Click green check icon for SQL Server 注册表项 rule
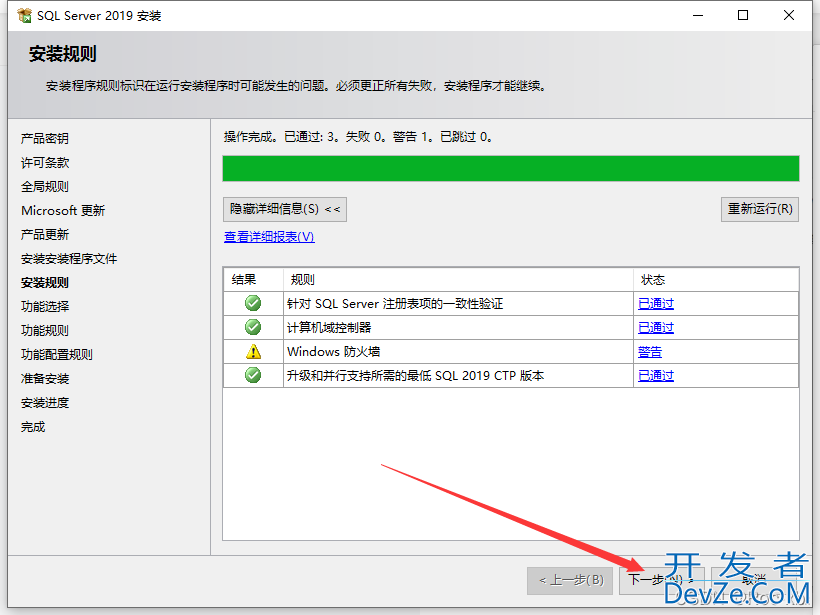This screenshot has height=615, width=820. click(253, 303)
